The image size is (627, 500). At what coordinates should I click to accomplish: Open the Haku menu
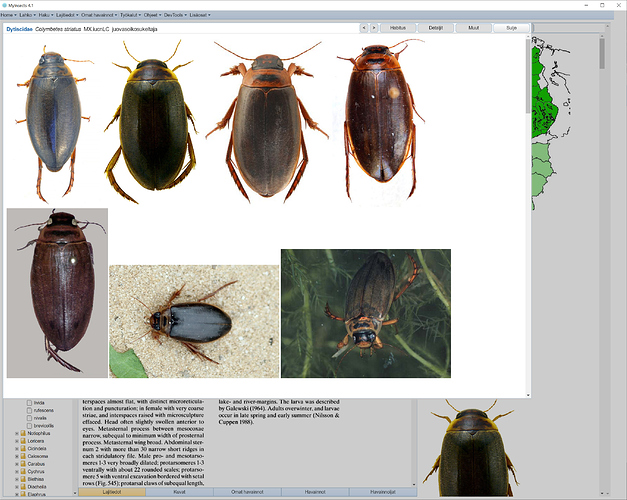[x=46, y=15]
